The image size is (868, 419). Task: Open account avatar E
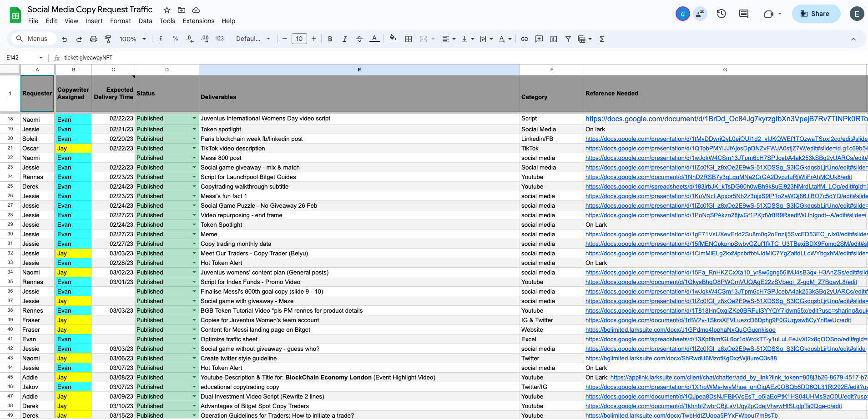tap(857, 14)
